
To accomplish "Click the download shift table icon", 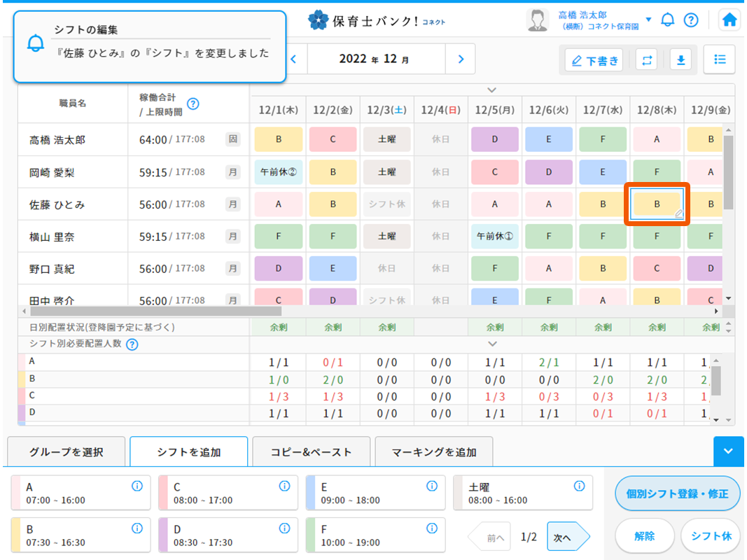I will pos(680,60).
